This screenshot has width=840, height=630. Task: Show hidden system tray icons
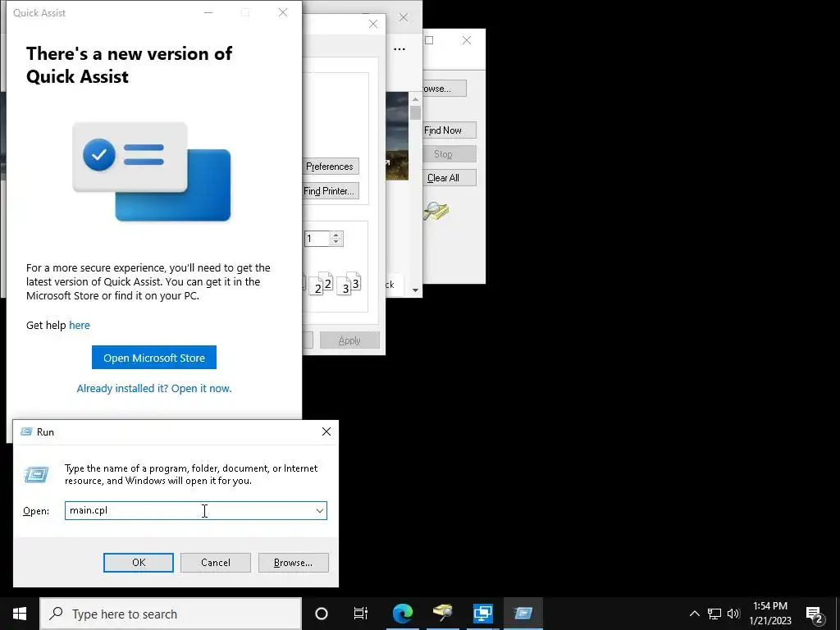pos(694,614)
